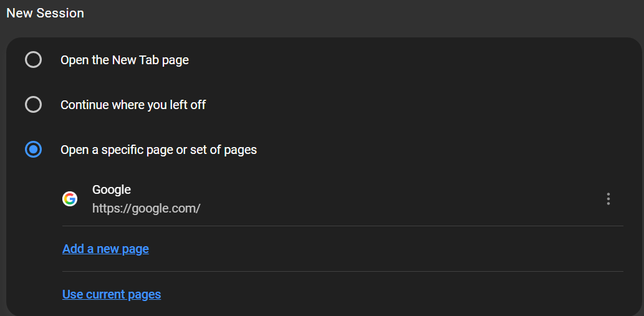Select the "Continue where you left off" radio button

pyautogui.click(x=33, y=105)
